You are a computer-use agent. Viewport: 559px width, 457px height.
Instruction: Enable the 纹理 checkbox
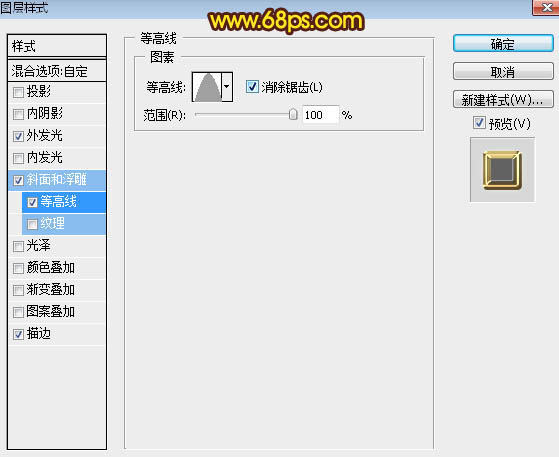32,225
